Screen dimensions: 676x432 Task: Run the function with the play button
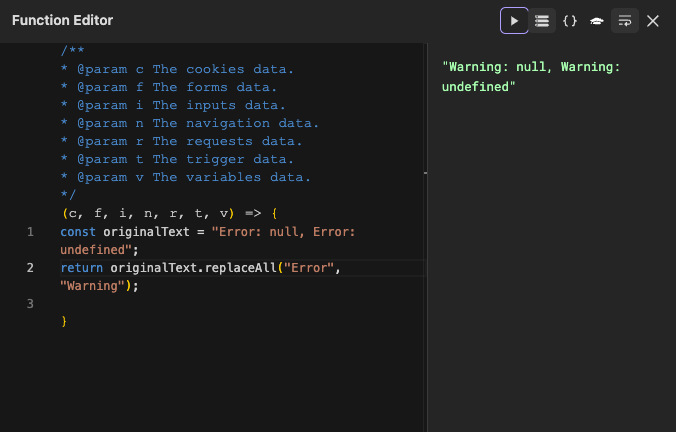tap(514, 21)
